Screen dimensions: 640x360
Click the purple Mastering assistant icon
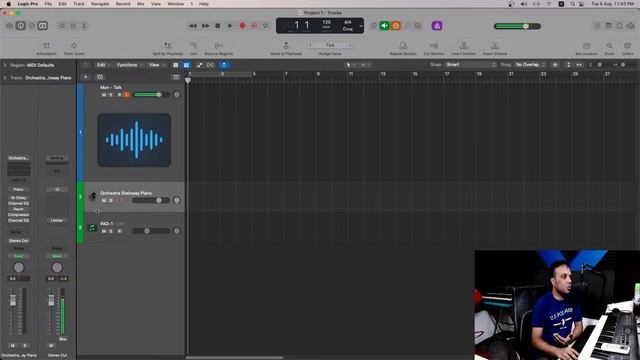[437, 26]
